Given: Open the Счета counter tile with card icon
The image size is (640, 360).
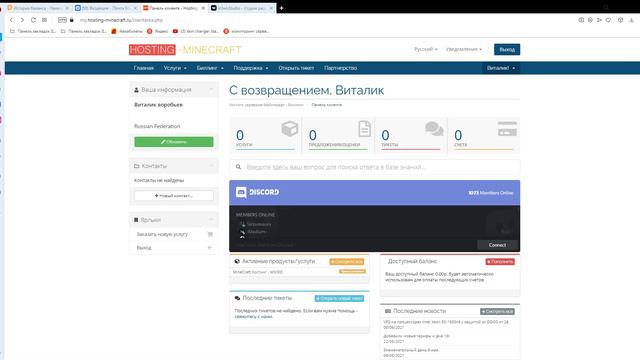Looking at the screenshot, I should pyautogui.click(x=484, y=135).
